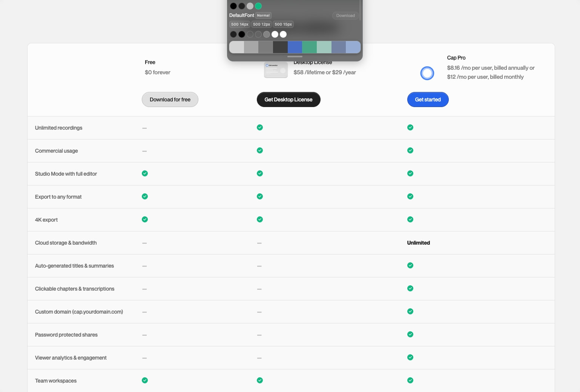The height and width of the screenshot is (392, 580).
Task: Click Desktop License checkmark for Team workspaces
Action: coord(260,380)
